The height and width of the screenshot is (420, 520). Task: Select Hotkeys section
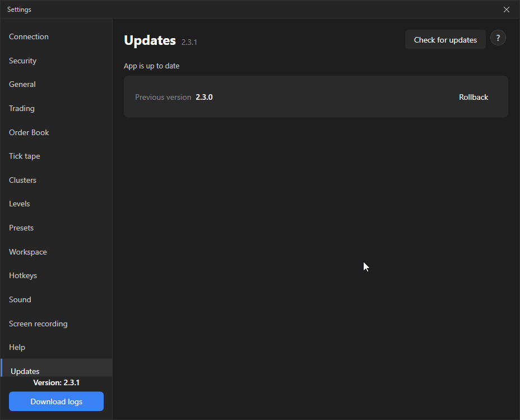click(x=57, y=275)
